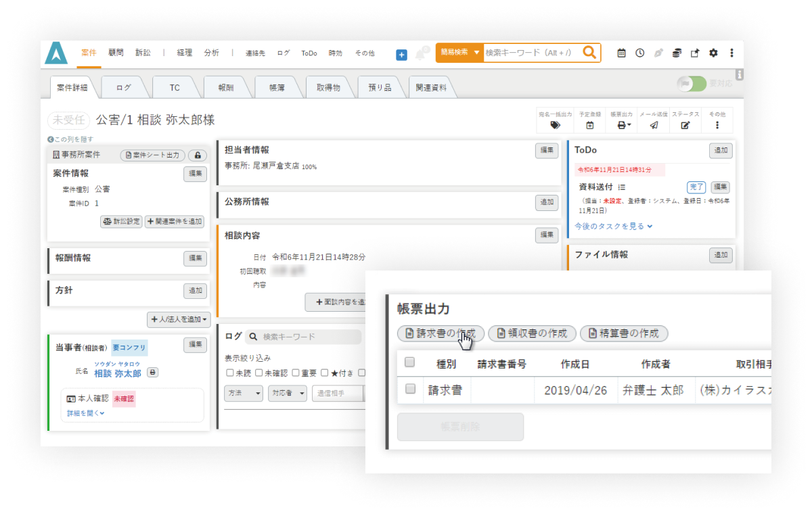Image resolution: width=812 pixels, height=514 pixels.
Task: Open the 顧問 menu item
Action: (115, 53)
